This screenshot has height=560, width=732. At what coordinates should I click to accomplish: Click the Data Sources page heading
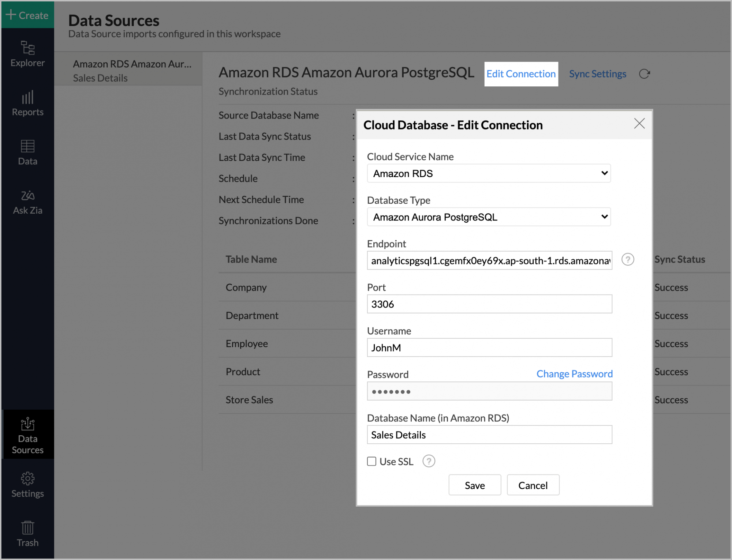pos(114,20)
